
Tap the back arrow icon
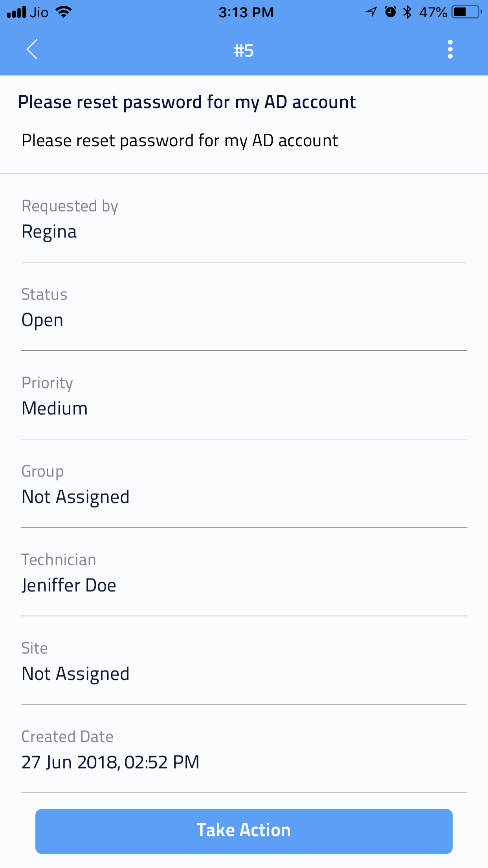pyautogui.click(x=32, y=50)
